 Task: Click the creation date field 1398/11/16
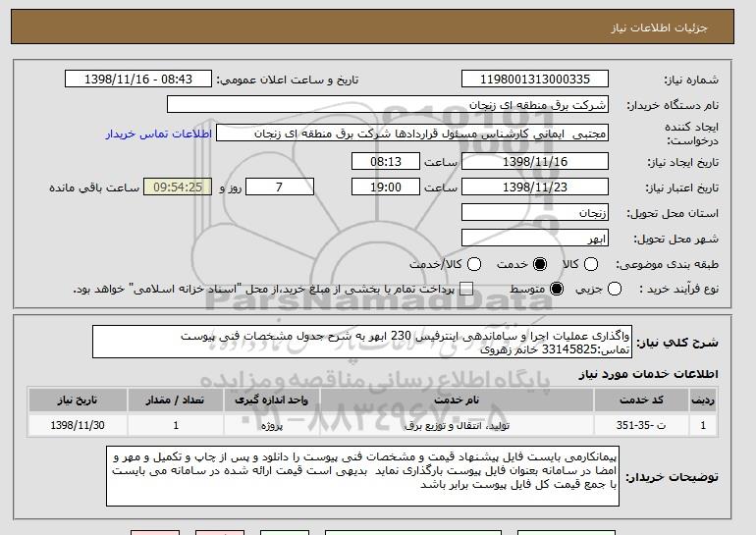535,161
